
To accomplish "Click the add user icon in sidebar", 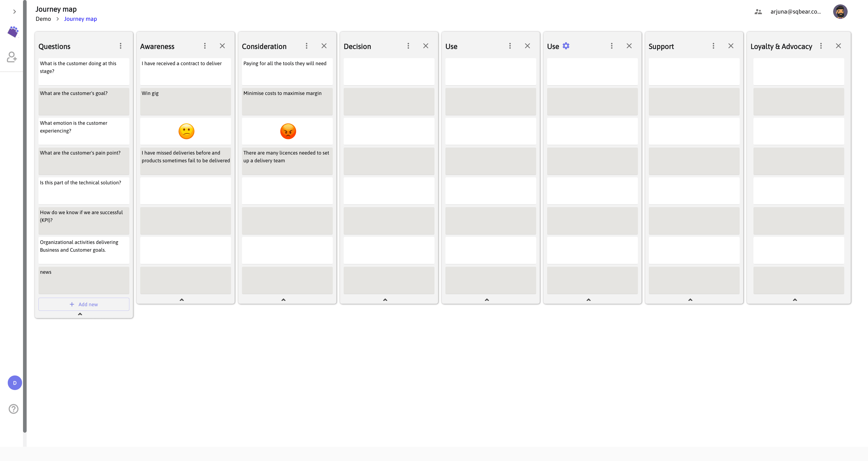I will 12,57.
